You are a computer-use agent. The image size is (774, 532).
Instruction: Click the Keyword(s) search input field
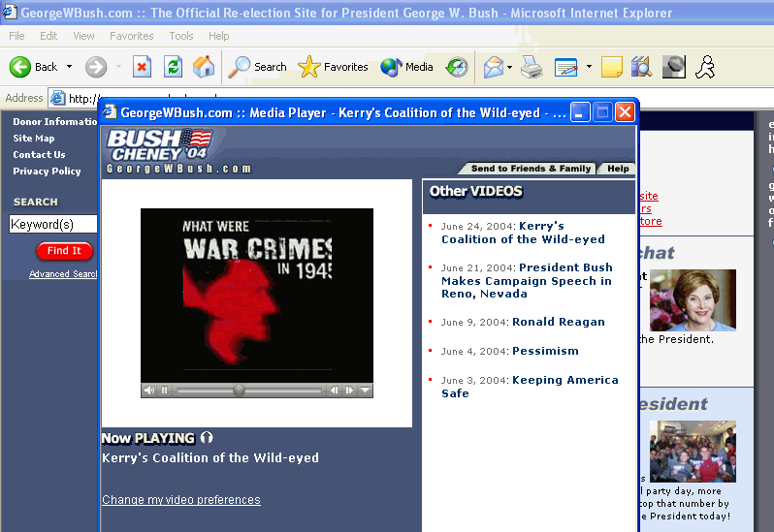[53, 225]
